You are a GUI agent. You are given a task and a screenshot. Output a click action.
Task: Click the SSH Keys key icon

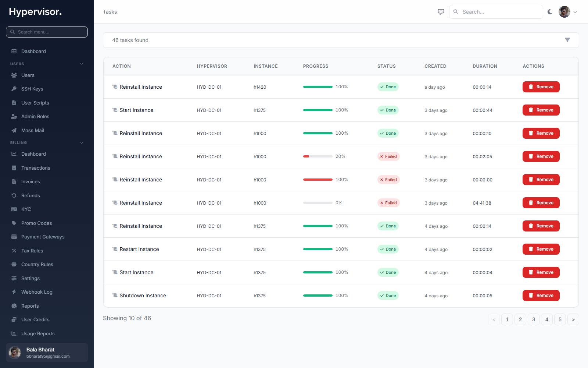[x=14, y=89]
